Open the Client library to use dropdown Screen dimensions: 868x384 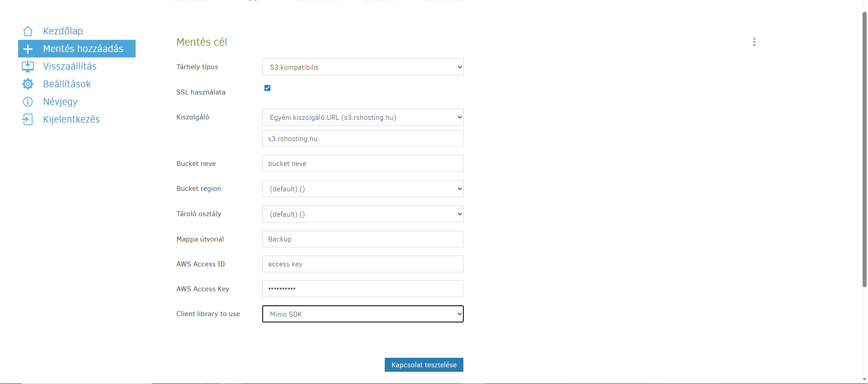363,314
